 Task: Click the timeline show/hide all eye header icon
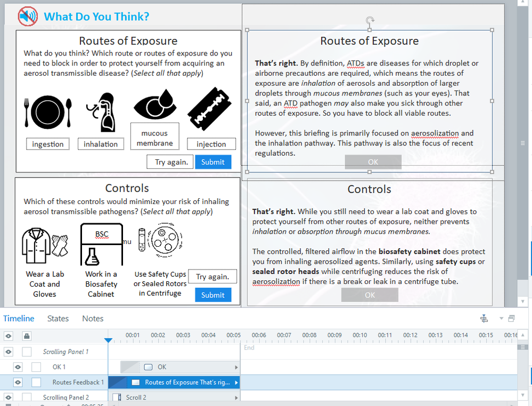point(9,336)
